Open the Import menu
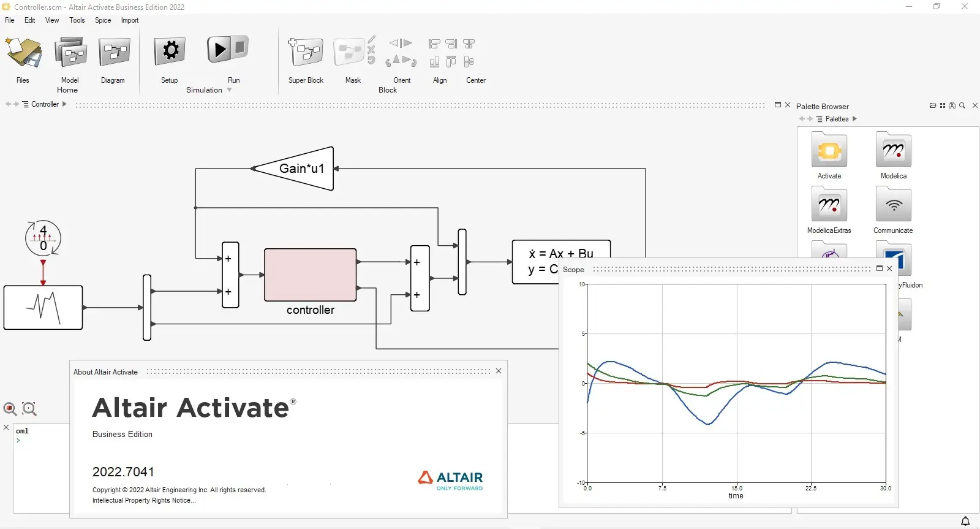980x529 pixels. [x=130, y=20]
